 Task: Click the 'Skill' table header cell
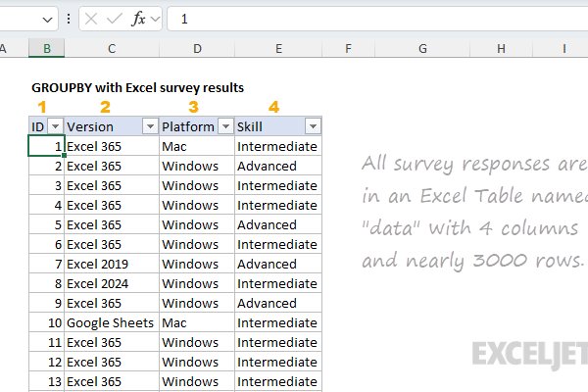click(278, 126)
